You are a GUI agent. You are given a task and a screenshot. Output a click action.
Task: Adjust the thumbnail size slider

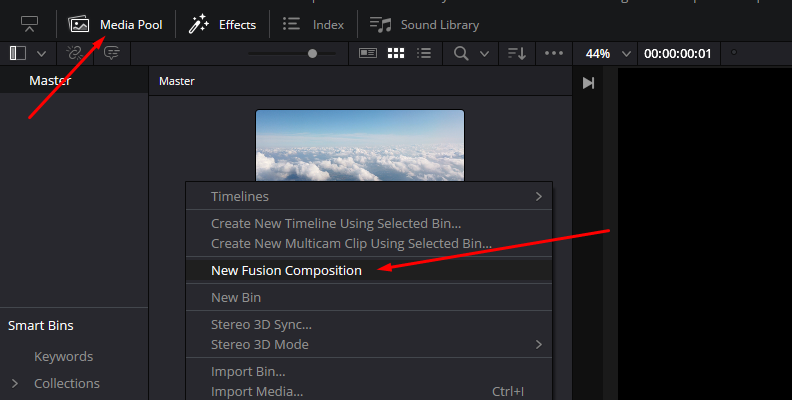pyautogui.click(x=313, y=53)
